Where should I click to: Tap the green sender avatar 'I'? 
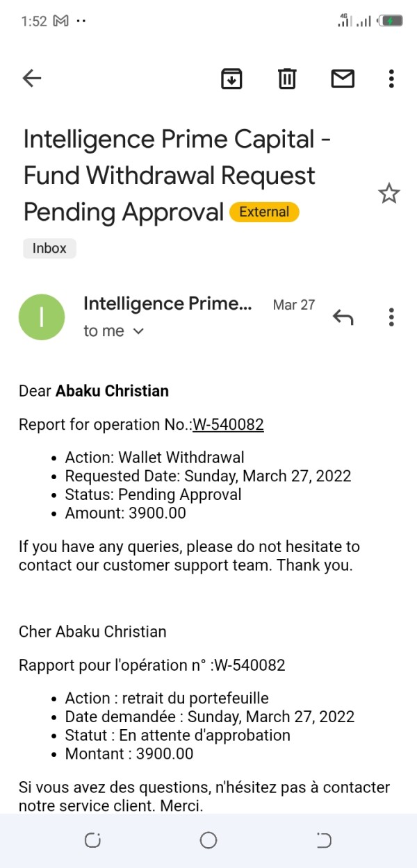click(x=42, y=317)
